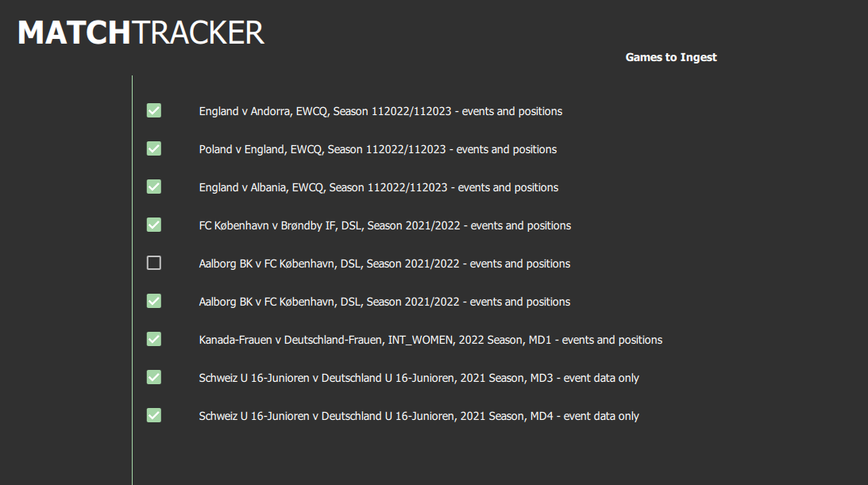Viewport: 868px width, 485px height.
Task: Select the Poland v England game label
Action: click(377, 149)
